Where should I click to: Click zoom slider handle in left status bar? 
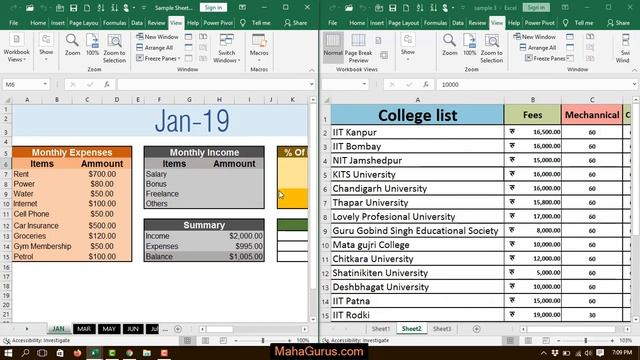click(263, 340)
